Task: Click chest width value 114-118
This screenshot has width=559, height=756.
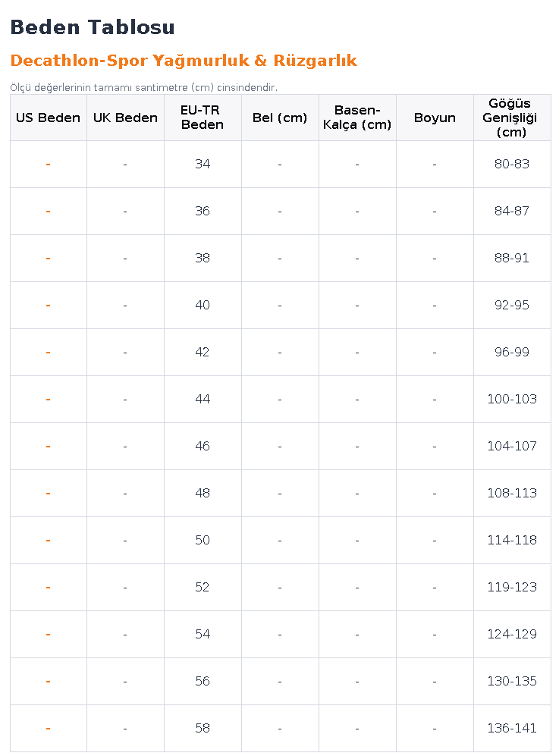Action: 512,540
